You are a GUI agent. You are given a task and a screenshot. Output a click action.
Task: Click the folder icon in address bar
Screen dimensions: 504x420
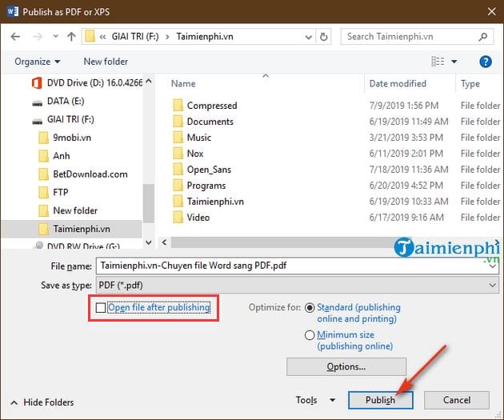[x=90, y=36]
